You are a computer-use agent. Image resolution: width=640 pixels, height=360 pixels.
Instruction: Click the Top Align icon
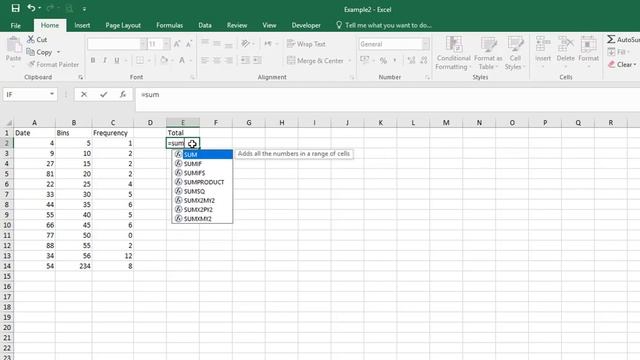click(x=205, y=43)
